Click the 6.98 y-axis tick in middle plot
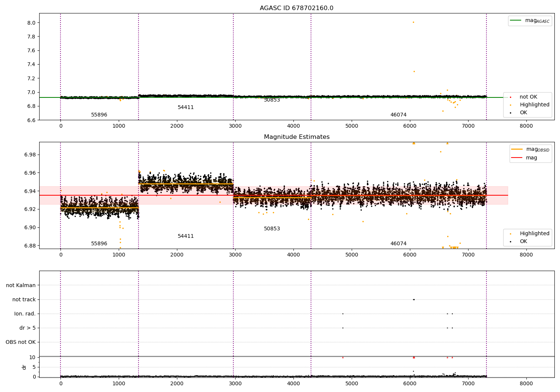The width and height of the screenshot is (560, 392). (x=29, y=155)
